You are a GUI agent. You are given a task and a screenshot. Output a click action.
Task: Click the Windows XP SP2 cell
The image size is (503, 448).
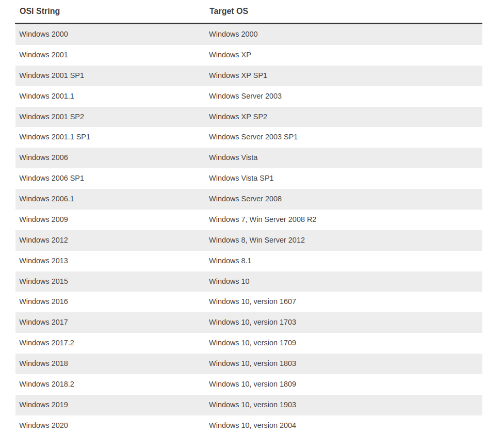coord(238,117)
